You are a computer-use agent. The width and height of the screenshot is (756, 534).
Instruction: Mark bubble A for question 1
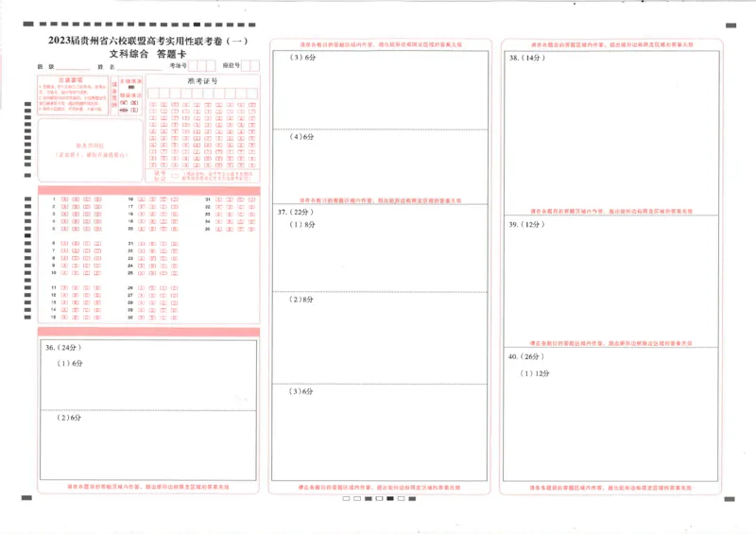click(x=65, y=199)
